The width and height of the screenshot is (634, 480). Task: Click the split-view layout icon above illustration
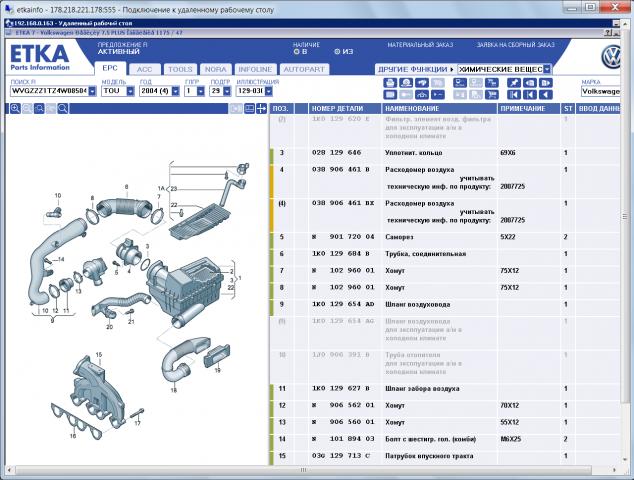pyautogui.click(x=249, y=108)
